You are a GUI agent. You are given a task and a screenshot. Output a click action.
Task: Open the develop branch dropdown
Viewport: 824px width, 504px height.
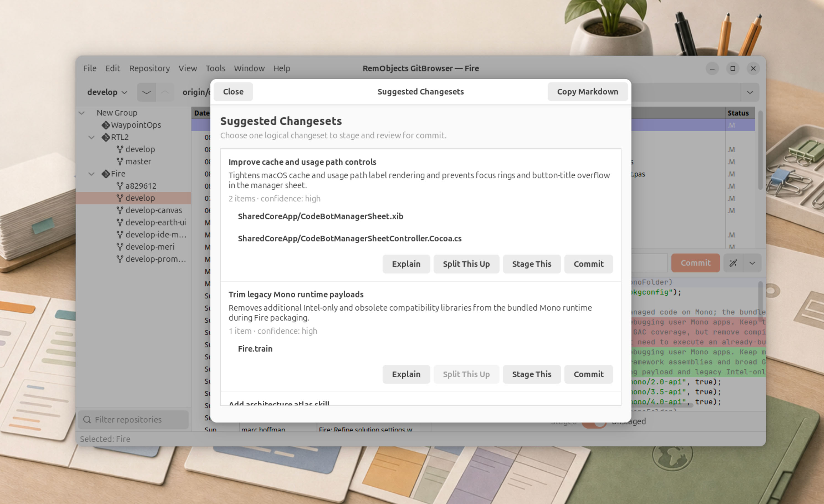click(107, 92)
